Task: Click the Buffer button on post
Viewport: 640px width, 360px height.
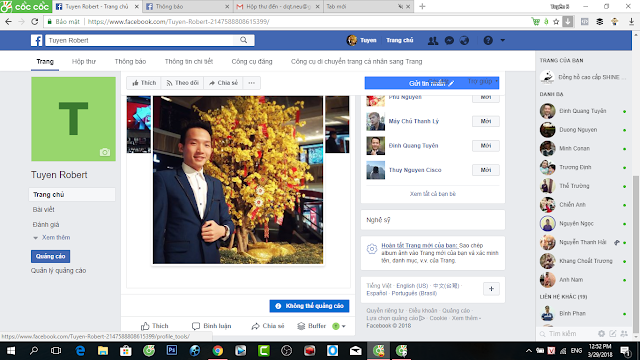Action: tap(311, 326)
